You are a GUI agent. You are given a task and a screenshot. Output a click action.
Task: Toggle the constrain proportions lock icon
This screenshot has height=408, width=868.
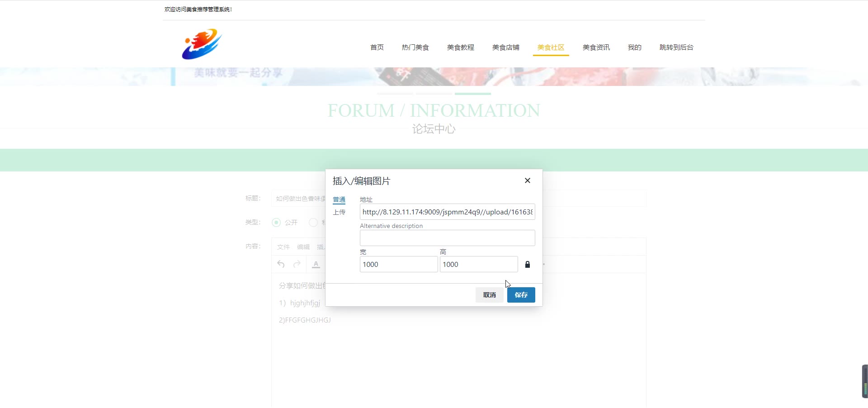tap(527, 264)
